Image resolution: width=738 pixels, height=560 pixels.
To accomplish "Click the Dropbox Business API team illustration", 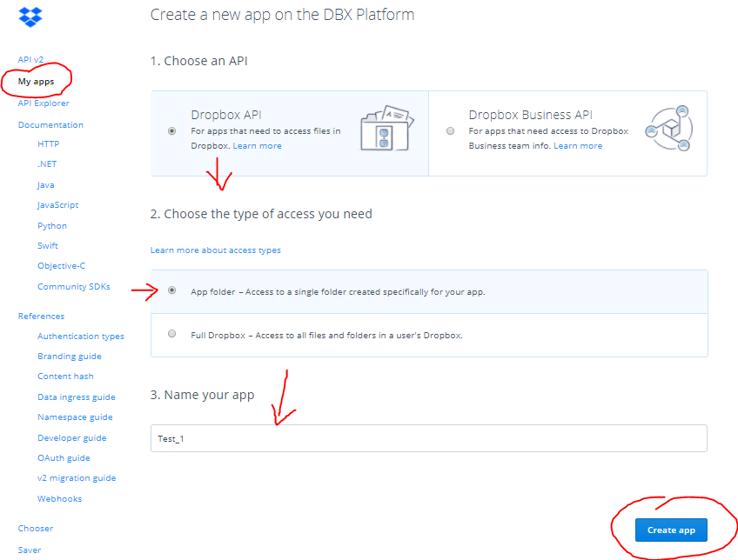I will tap(668, 129).
